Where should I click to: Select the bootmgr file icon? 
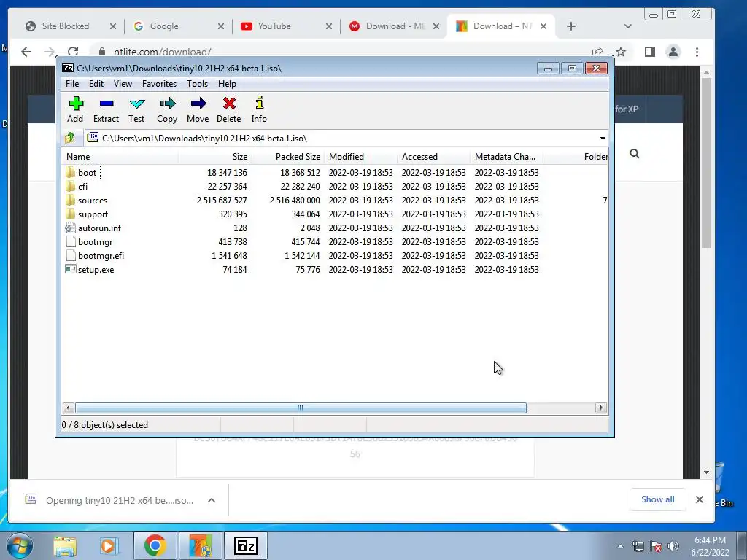click(x=71, y=241)
